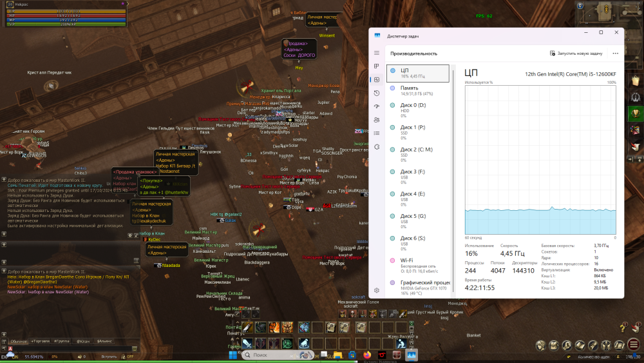Click the HP bar in player status
The height and width of the screenshot is (363, 644).
click(66, 15)
